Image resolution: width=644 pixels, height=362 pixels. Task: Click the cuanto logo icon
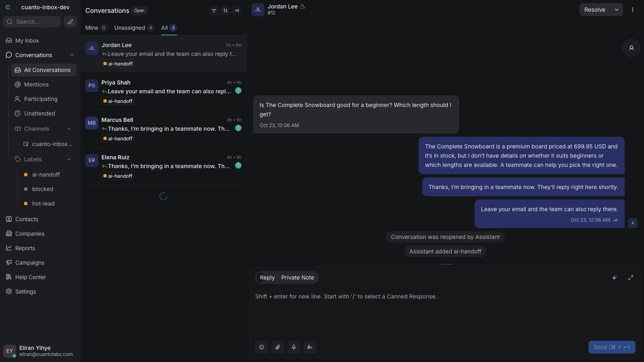(x=8, y=7)
